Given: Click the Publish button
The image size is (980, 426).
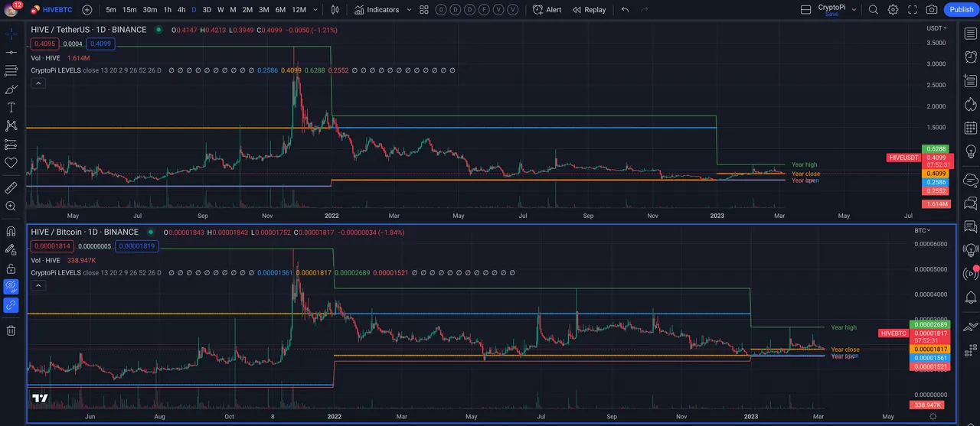Looking at the screenshot, I should coord(962,10).
